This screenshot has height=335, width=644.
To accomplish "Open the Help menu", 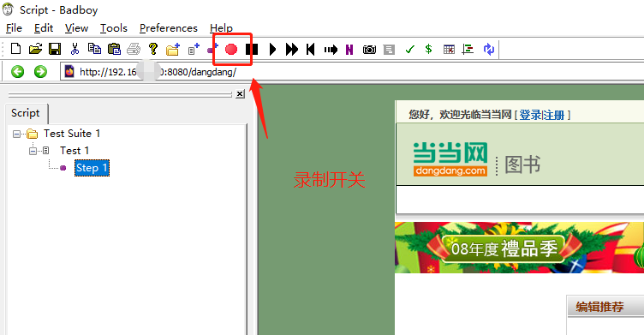I will pyautogui.click(x=221, y=28).
